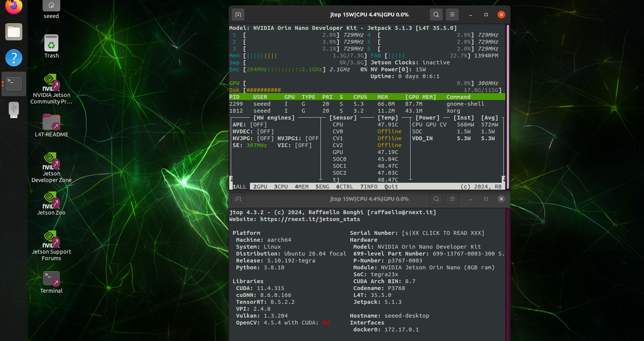This screenshot has width=644, height=341.
Task: Open hamburger menu in lower jtop window
Action: [x=452, y=199]
